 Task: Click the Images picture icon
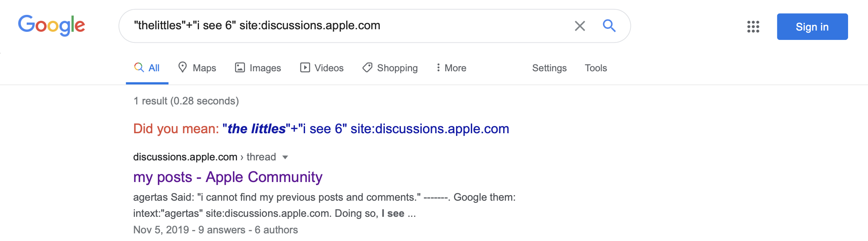(x=240, y=67)
